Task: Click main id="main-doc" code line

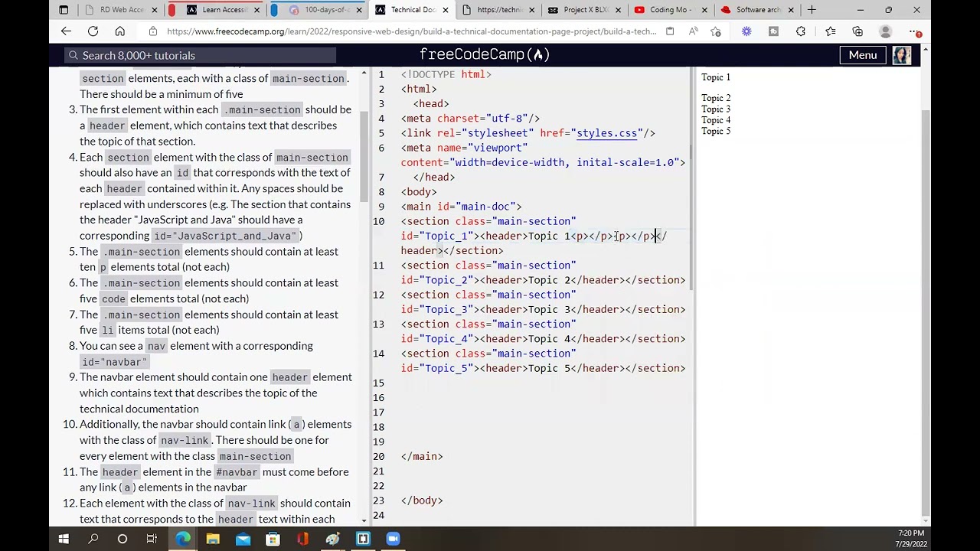Action: (x=461, y=207)
